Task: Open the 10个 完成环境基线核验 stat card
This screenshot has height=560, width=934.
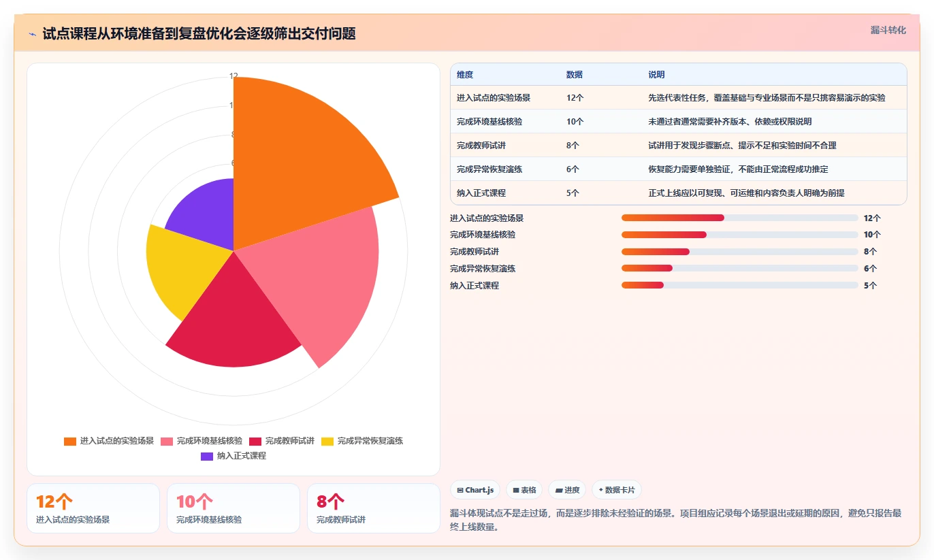Action: click(233, 508)
